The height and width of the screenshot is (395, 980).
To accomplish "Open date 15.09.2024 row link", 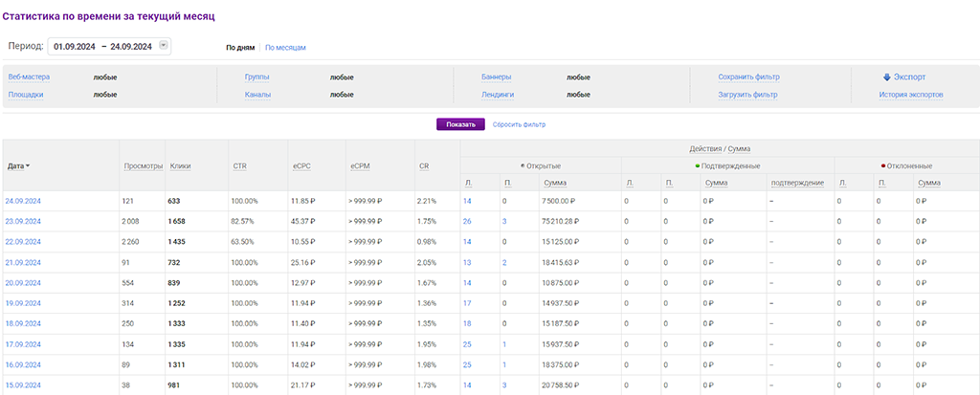I will click(23, 385).
